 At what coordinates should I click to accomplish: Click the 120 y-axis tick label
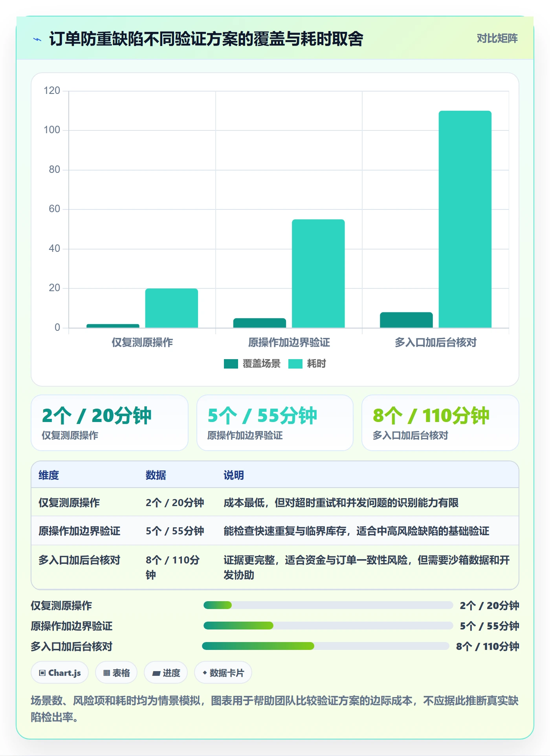point(52,91)
